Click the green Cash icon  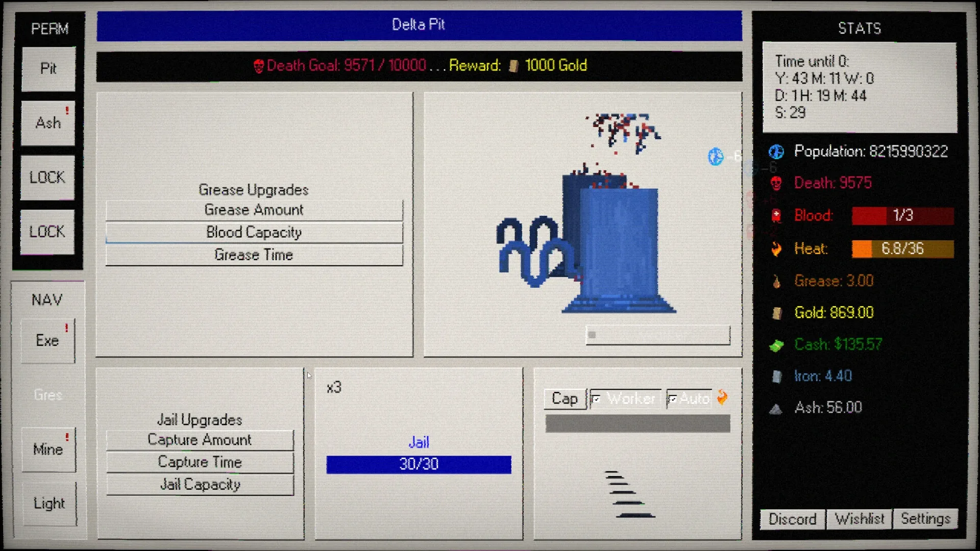tap(776, 345)
